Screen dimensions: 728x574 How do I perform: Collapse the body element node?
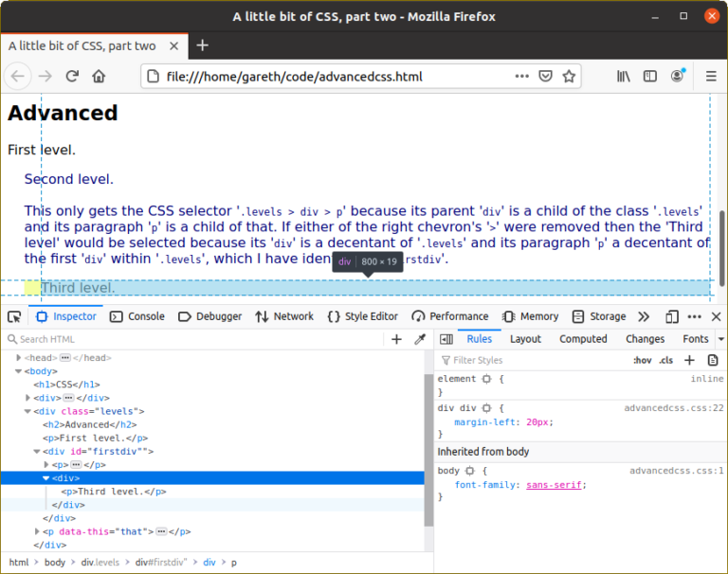19,371
